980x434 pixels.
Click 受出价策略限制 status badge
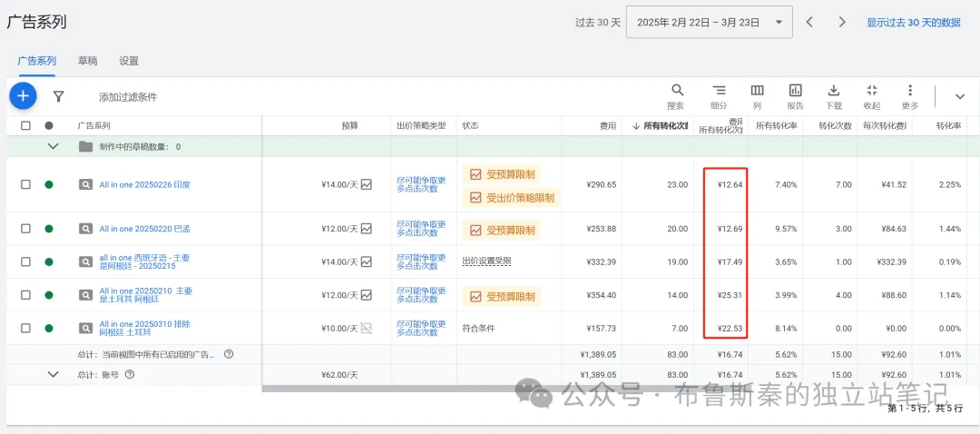pos(511,198)
